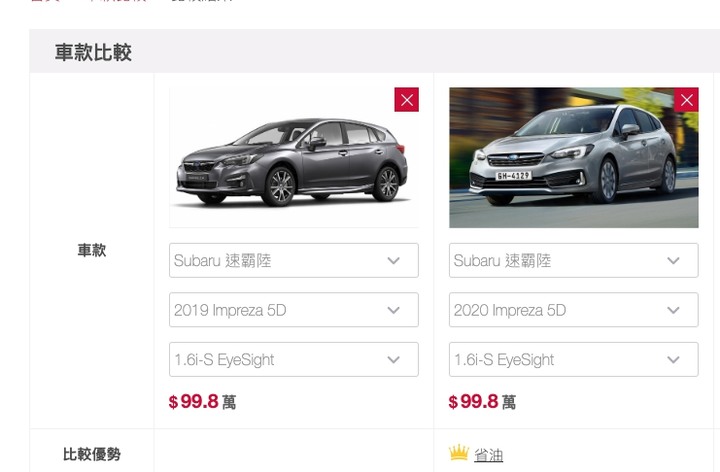
Task: Open the 省油 advantage link
Action: click(x=489, y=455)
